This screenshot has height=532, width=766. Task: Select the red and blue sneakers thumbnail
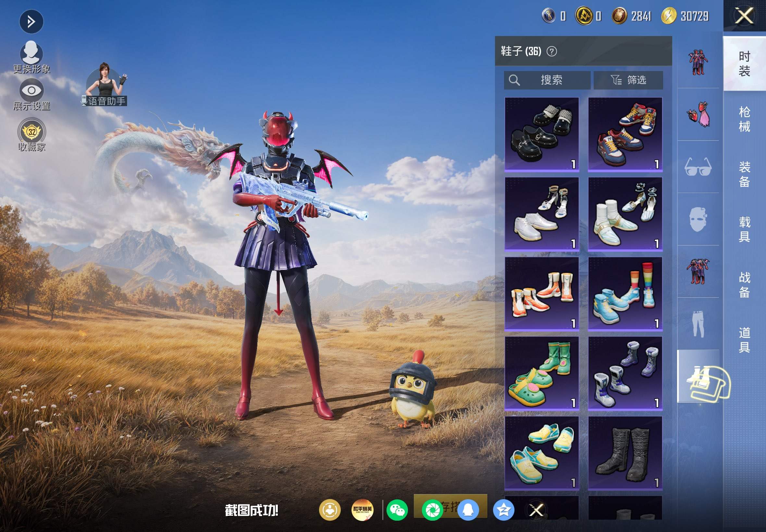(625, 134)
